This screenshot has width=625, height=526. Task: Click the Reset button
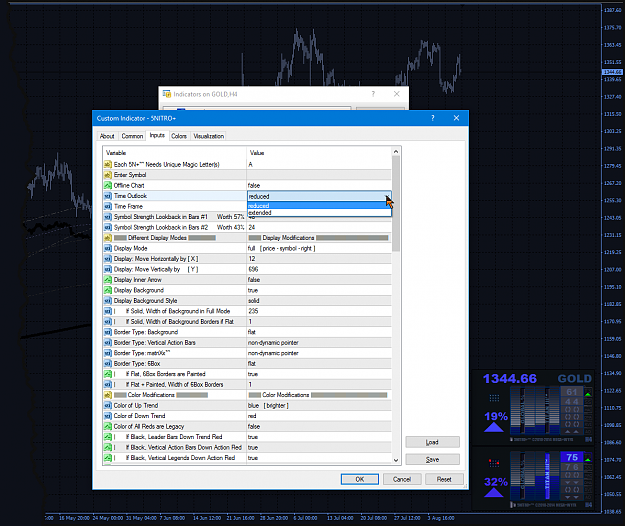[444, 479]
